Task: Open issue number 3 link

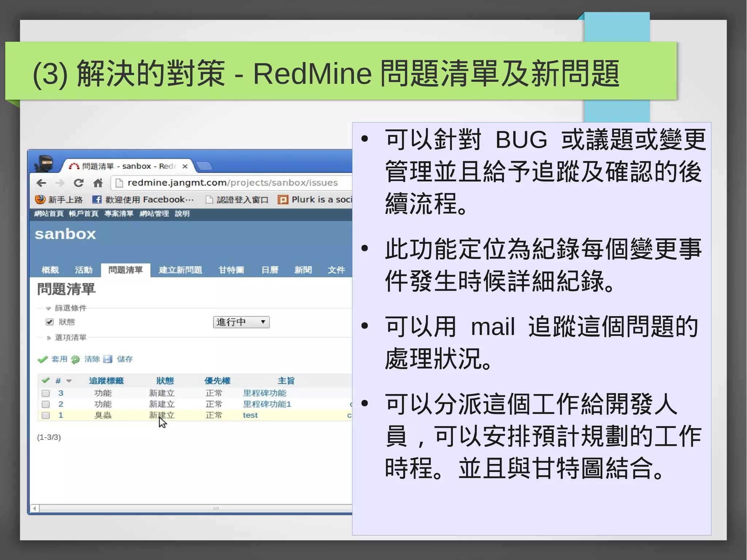Action: pyautogui.click(x=61, y=393)
